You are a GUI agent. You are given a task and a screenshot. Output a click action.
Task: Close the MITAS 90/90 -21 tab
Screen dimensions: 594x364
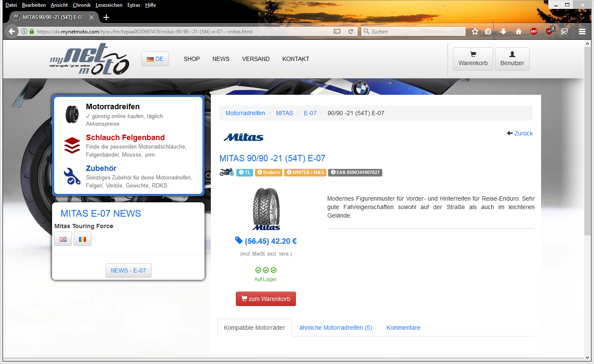(x=91, y=17)
